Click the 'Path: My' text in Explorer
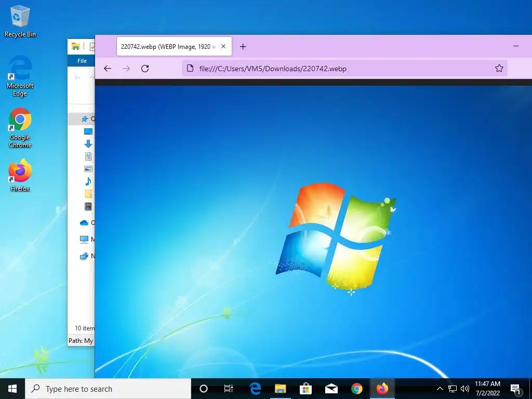532x399 pixels. pyautogui.click(x=81, y=341)
